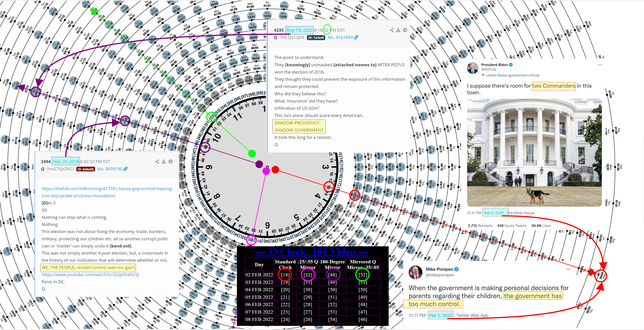
Task: Open three-dot menu on Pompeo tweet
Action: point(568,269)
